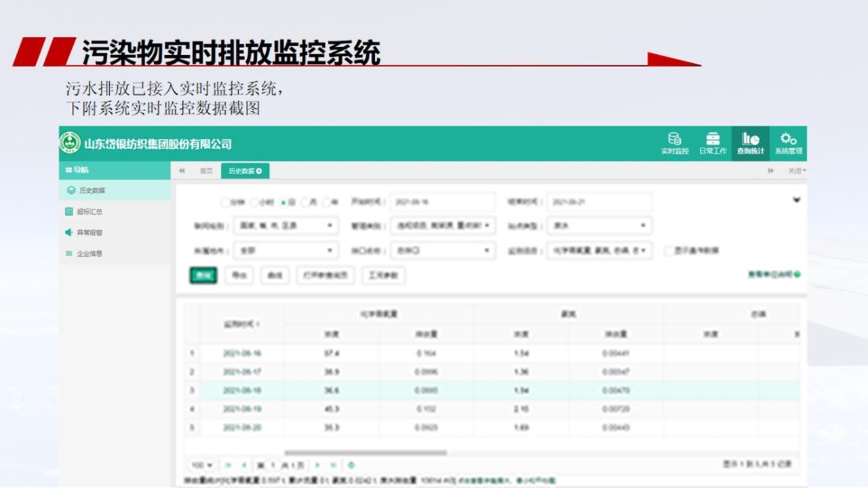
Task: Open the 实时监控 real-time monitoring icon
Action: click(675, 139)
